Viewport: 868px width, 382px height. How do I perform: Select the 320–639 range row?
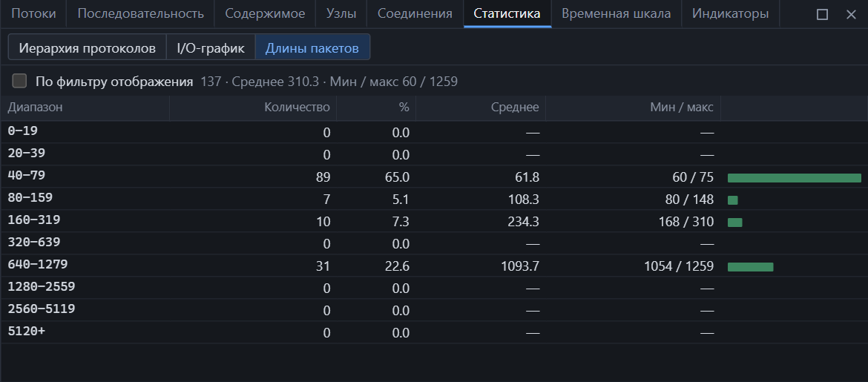click(x=434, y=243)
